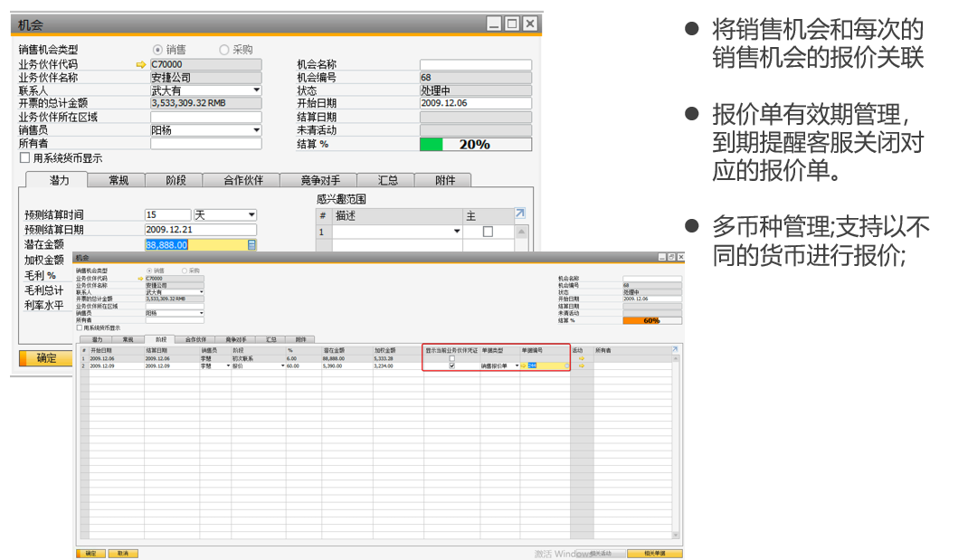968x560 pixels.
Task: Toggle 用系统货币显示 checkbox in front window
Action: coord(79,327)
